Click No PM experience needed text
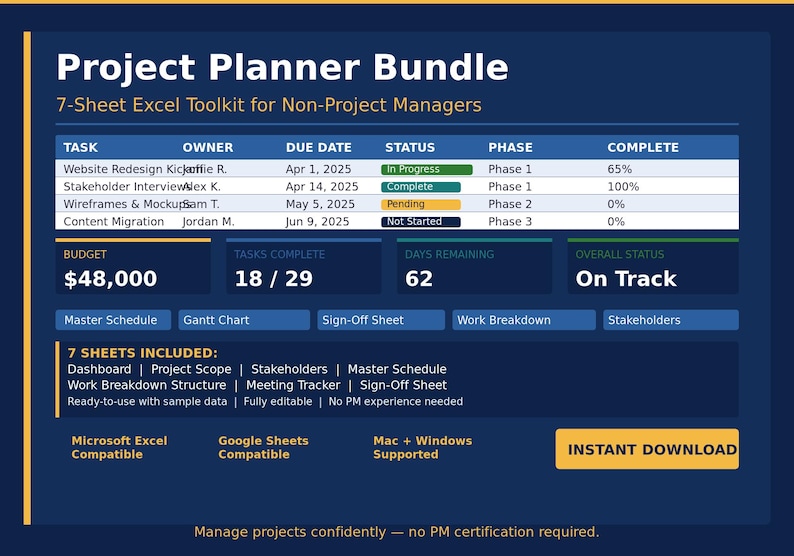Screen dimensions: 794x556 (395, 402)
